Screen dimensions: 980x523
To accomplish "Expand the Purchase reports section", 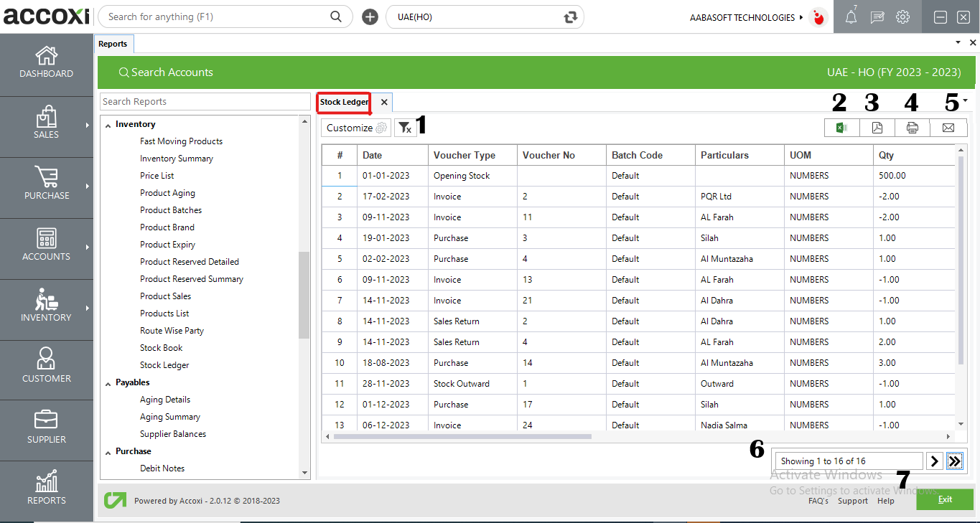I will point(108,451).
